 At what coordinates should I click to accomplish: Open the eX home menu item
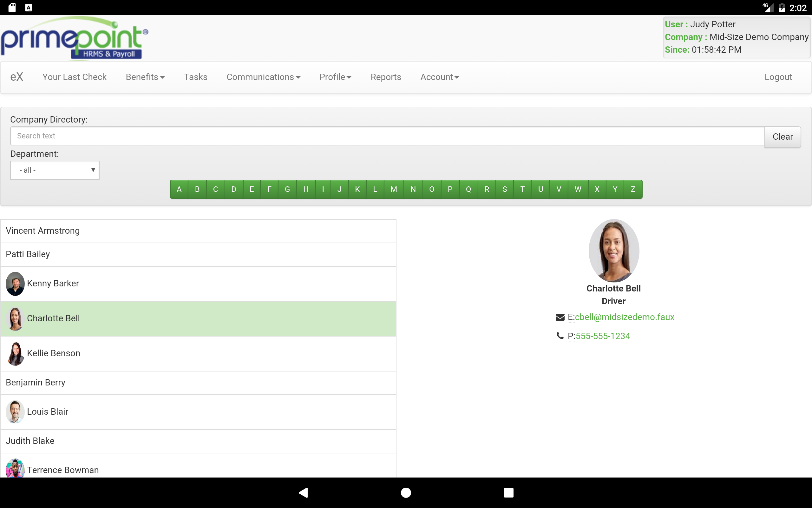[16, 77]
